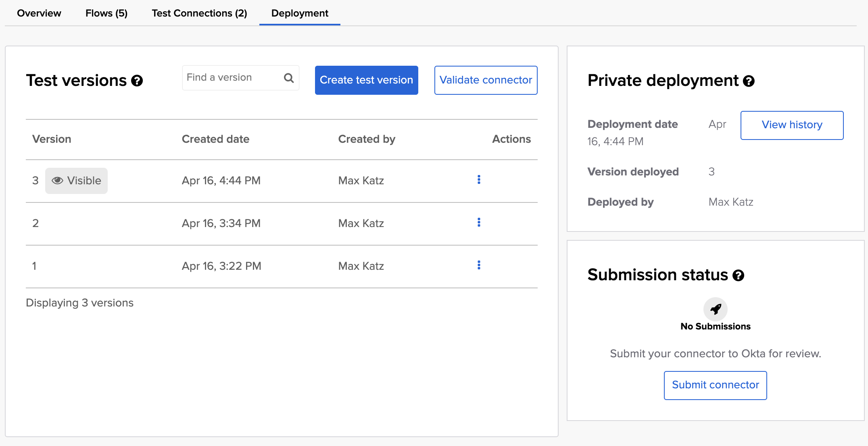Focus the Find a version field

click(x=232, y=77)
